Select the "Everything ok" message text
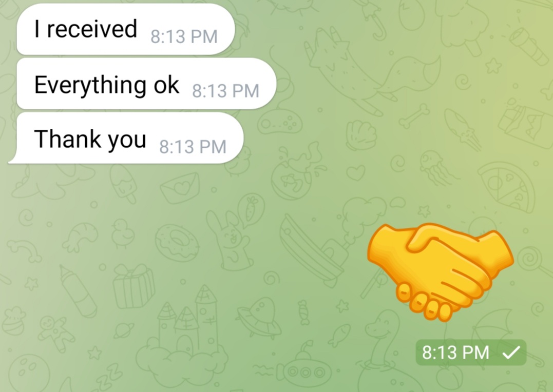 click(106, 85)
